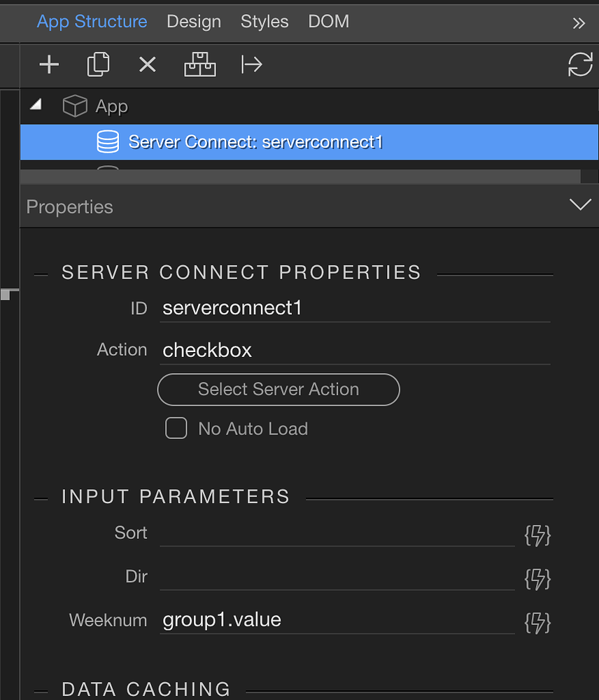Image resolution: width=599 pixels, height=700 pixels.
Task: Open the DOM tab
Action: 329,22
